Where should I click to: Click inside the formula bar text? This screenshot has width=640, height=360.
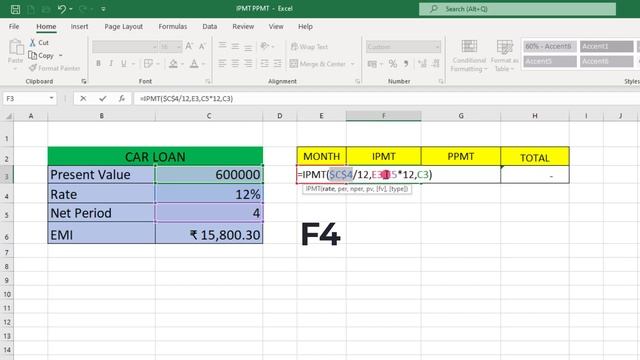click(x=186, y=99)
